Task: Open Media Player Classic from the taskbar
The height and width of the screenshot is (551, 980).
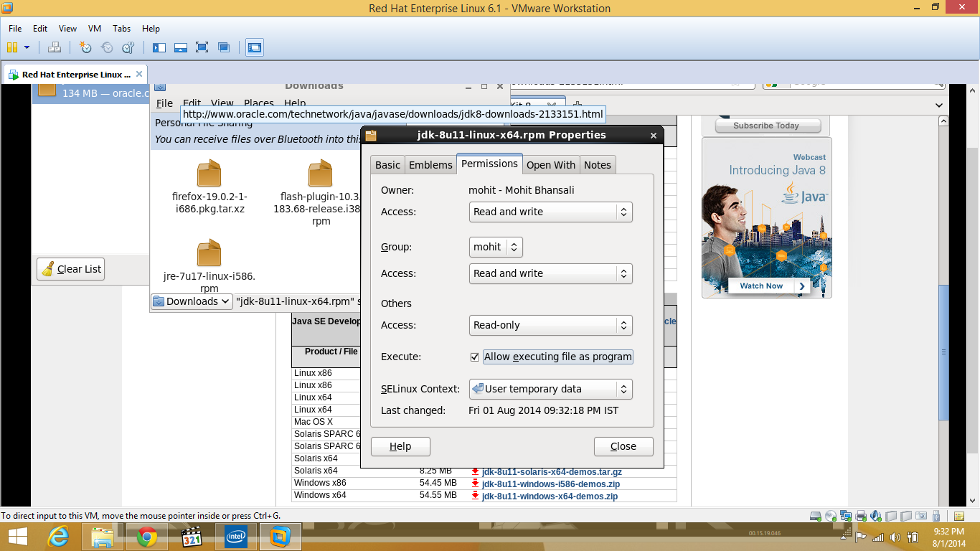Action: 192,537
